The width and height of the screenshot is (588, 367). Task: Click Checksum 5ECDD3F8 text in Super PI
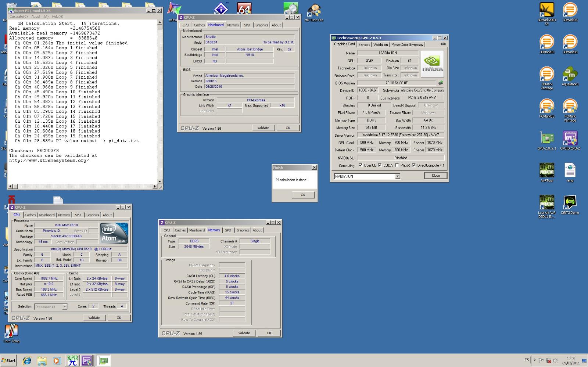tap(34, 151)
